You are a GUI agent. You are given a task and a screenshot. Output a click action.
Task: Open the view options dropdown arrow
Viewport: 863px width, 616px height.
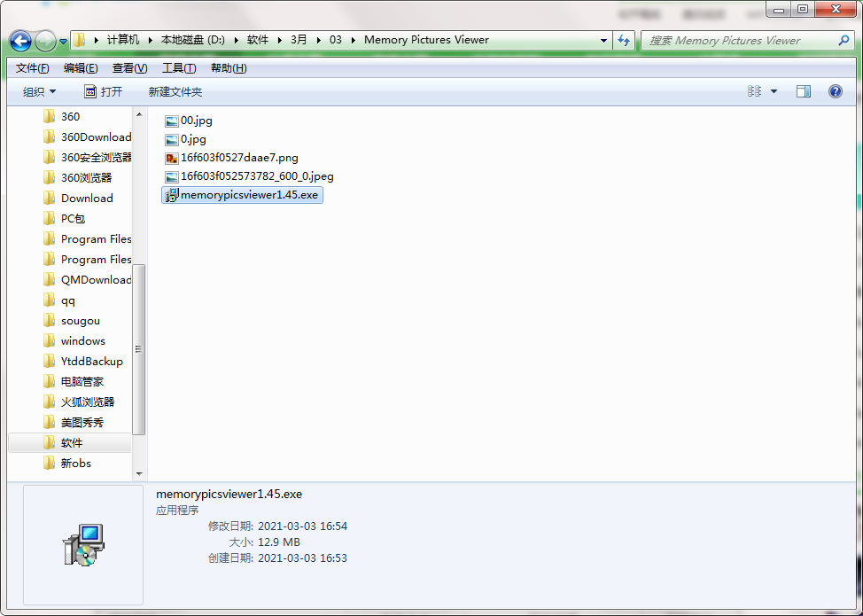(774, 91)
